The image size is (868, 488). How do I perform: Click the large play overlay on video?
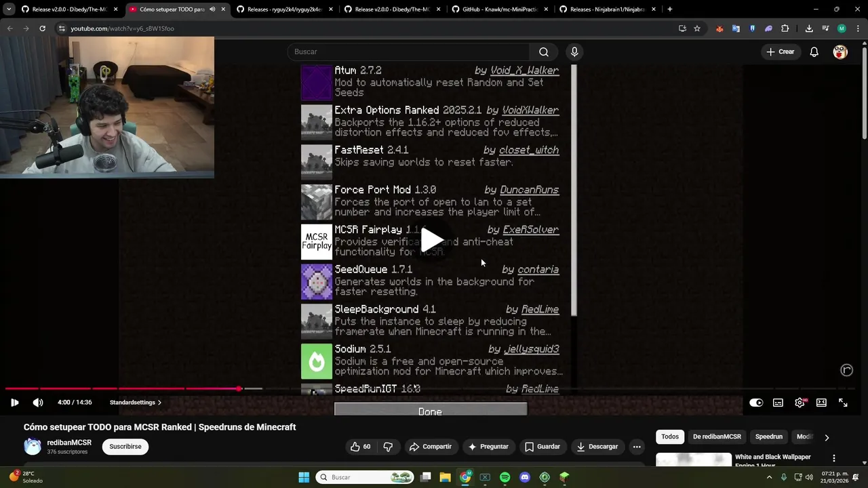tap(432, 239)
